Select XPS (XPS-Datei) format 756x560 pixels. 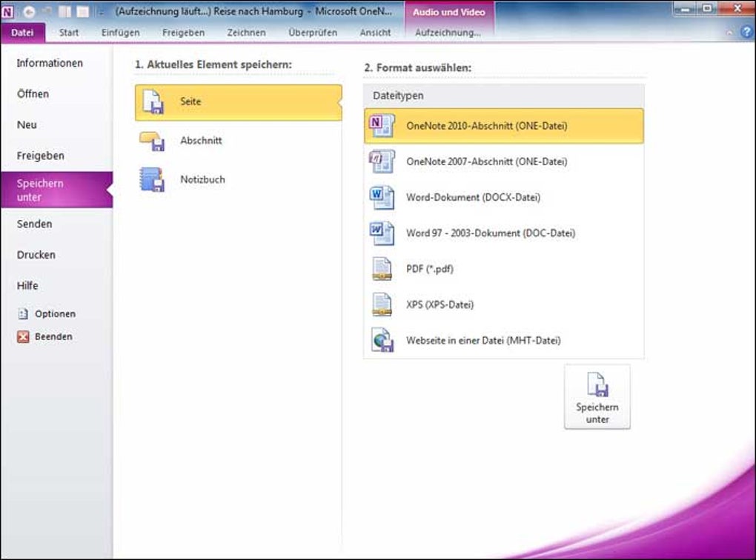[504, 304]
